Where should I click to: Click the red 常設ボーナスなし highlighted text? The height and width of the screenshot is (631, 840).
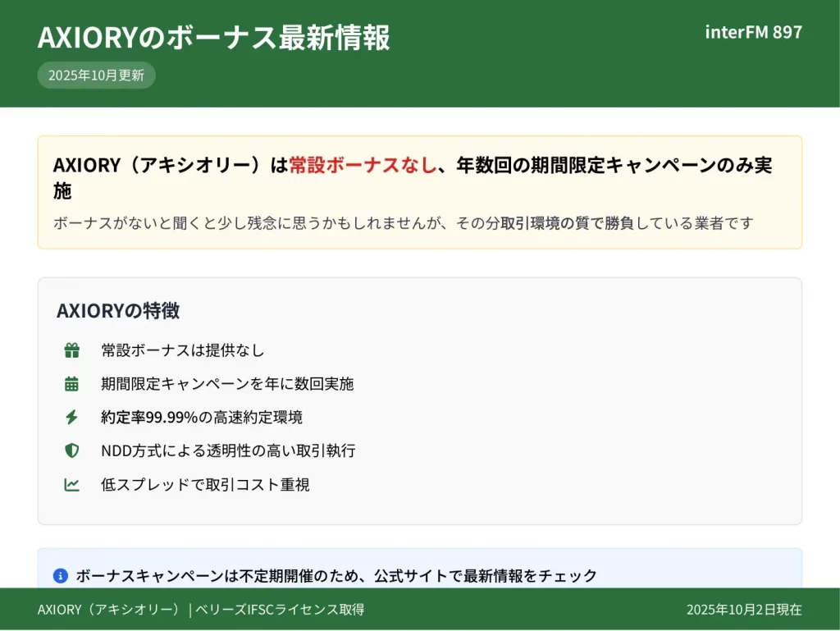click(x=362, y=165)
